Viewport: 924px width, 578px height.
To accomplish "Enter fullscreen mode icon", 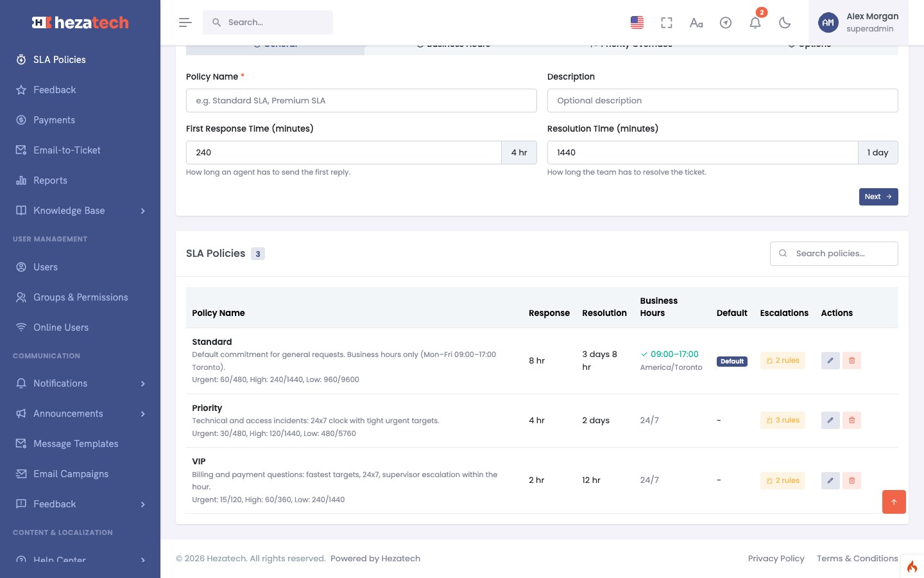I will 667,22.
